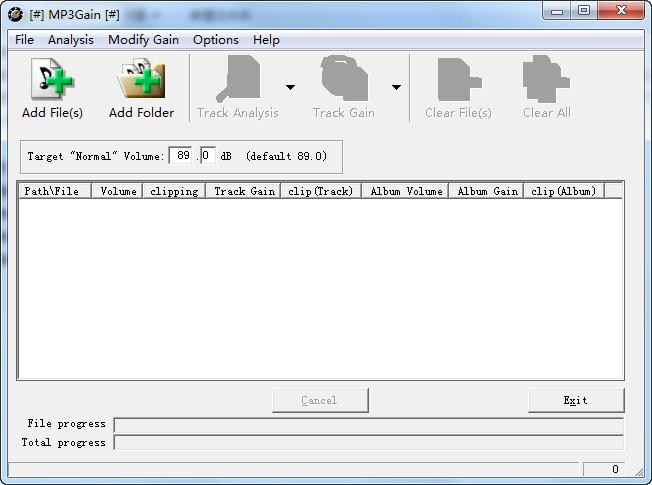The width and height of the screenshot is (652, 485).
Task: Click the MP3Gain title bar app icon
Action: [15, 14]
